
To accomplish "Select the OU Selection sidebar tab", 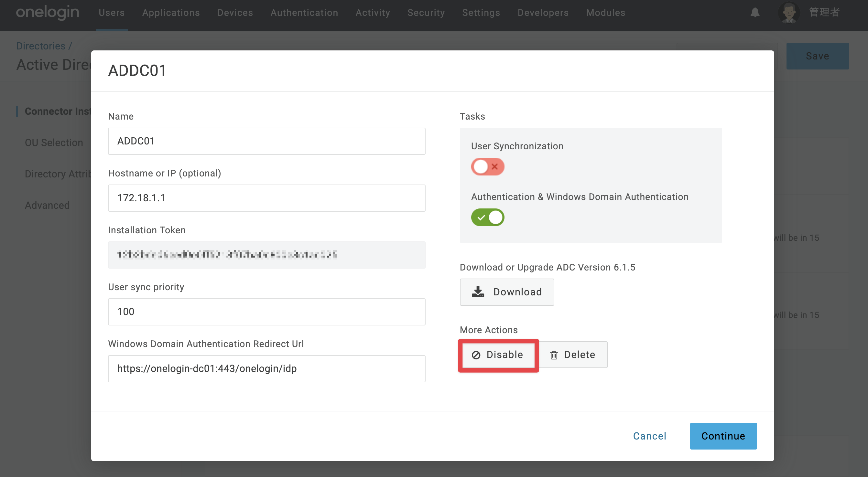I will click(54, 143).
